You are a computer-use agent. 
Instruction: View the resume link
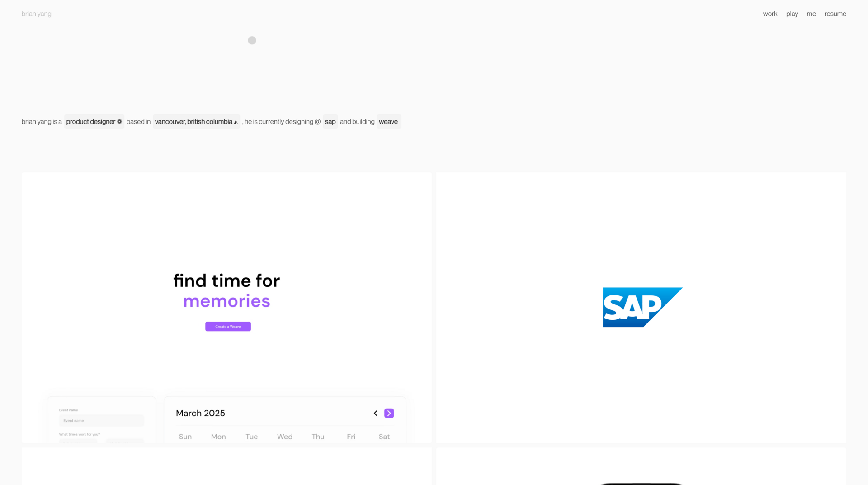point(835,14)
